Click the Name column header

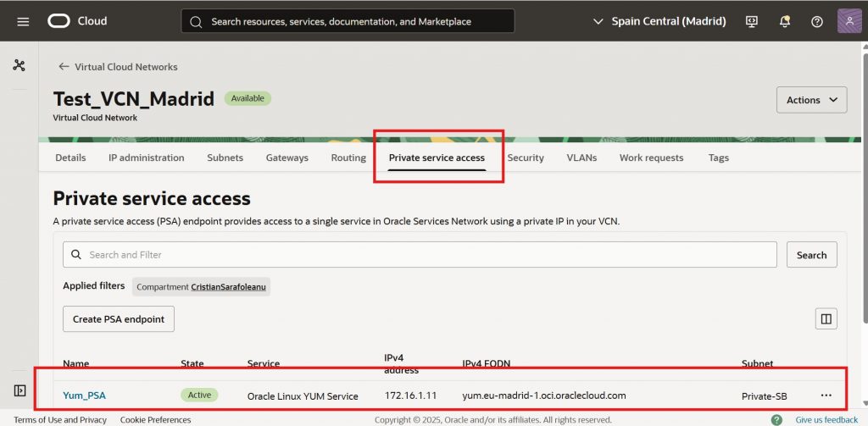tap(75, 363)
